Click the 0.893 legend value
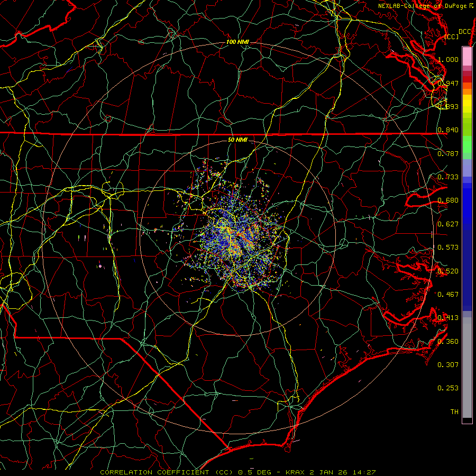The image size is (476, 476). click(x=448, y=106)
